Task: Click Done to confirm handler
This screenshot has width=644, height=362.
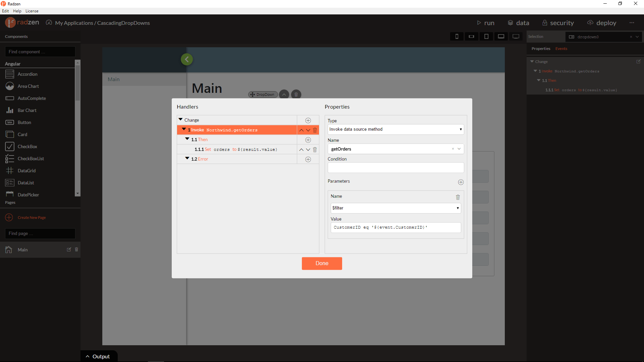Action: pos(322,263)
